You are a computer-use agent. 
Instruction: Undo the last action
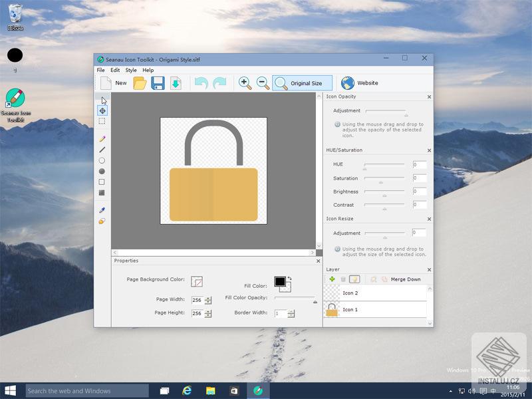coord(201,83)
